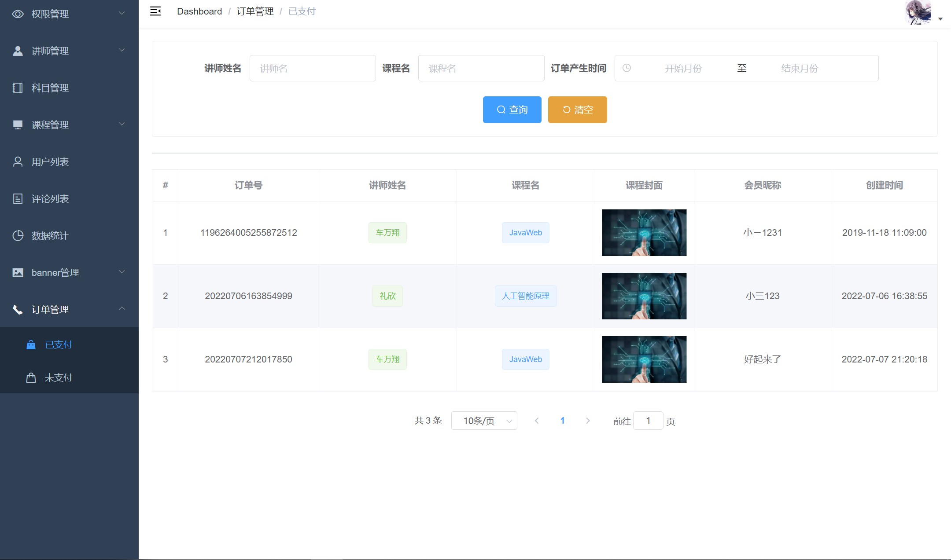This screenshot has height=560, width=951.
Task: Open the 未支付 orders page
Action: coord(58,378)
